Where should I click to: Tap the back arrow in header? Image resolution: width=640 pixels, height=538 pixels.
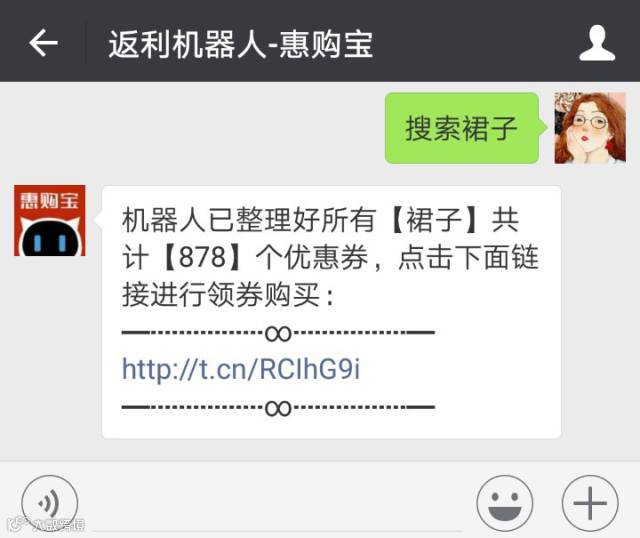(43, 42)
